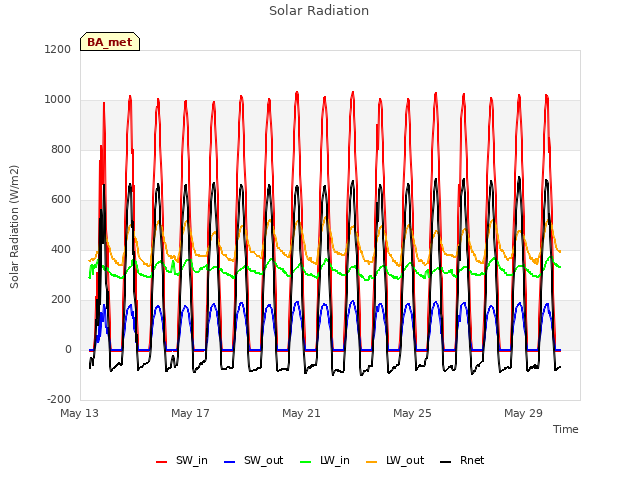Viewport: 640px width, 480px height.
Task: Click the May 13 x-axis tick label
Action: pos(80,413)
